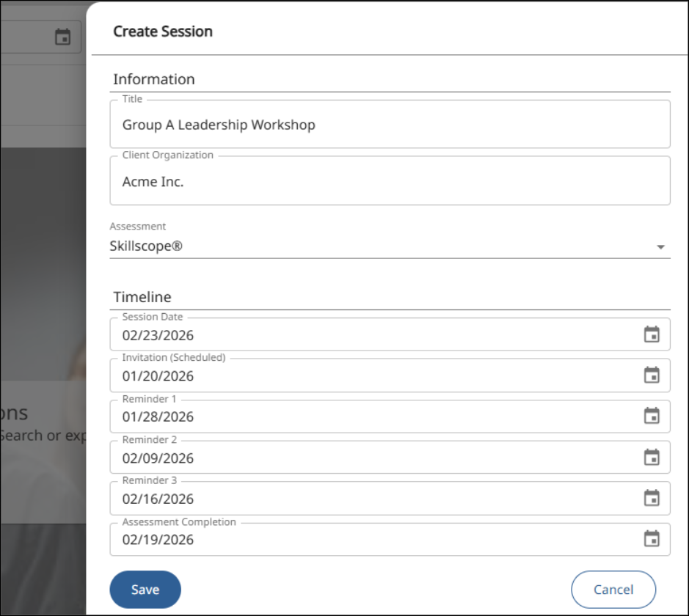Edit the Title field text
Image resolution: width=689 pixels, height=616 pixels.
390,124
